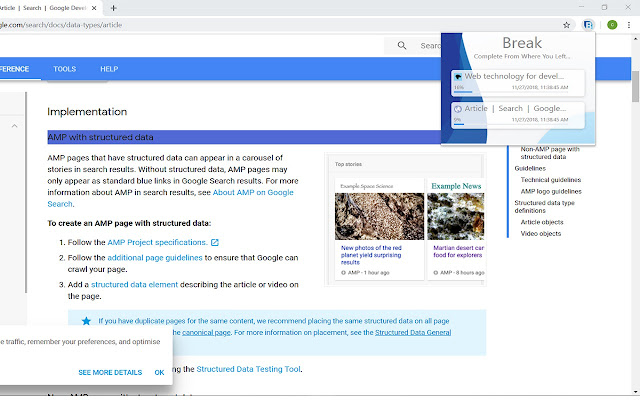The height and width of the screenshot is (400, 640).
Task: Open New photos of the red planet headline
Action: (x=371, y=255)
